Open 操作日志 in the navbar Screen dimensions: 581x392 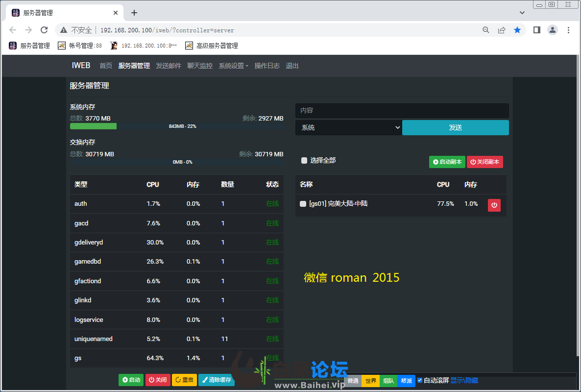click(x=267, y=66)
